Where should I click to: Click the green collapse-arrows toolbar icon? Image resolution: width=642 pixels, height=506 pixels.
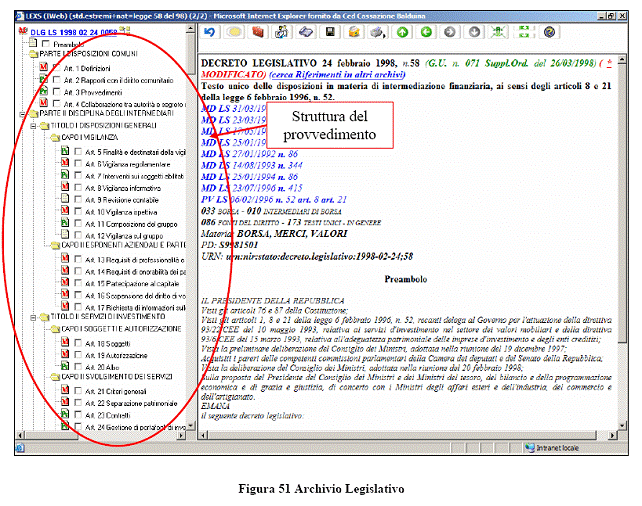(x=498, y=32)
